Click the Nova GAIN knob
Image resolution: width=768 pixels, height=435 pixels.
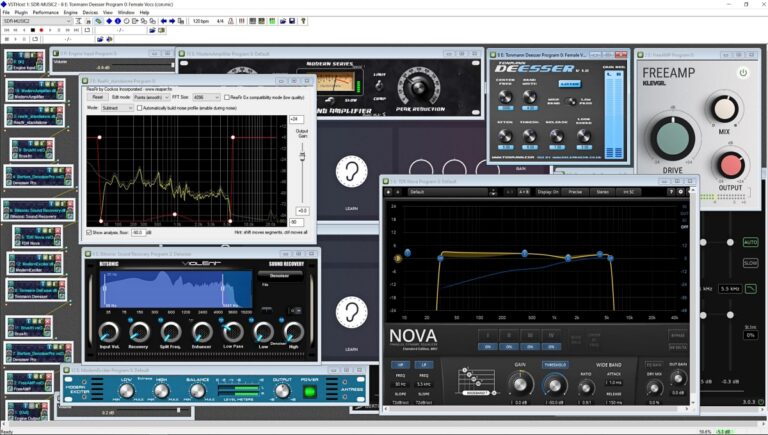click(x=520, y=386)
